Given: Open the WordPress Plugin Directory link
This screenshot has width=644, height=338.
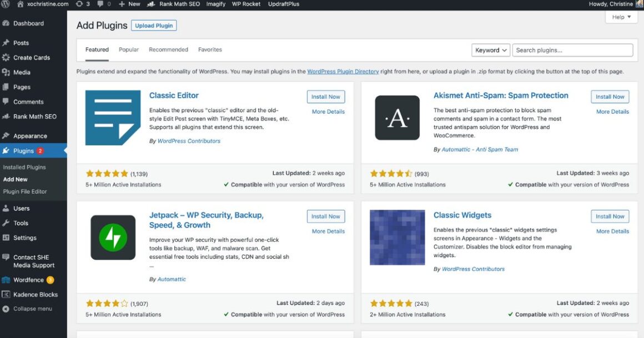Looking at the screenshot, I should click(343, 72).
